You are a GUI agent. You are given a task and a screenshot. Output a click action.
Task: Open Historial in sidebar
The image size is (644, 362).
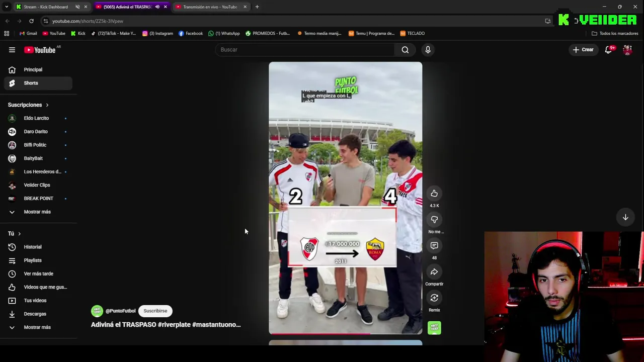click(x=38, y=247)
